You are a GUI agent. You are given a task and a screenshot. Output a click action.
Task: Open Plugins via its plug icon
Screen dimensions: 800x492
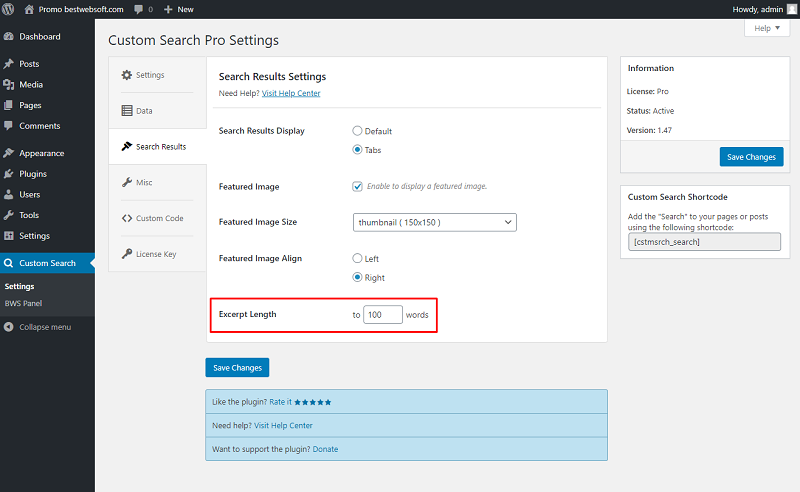tap(8, 174)
